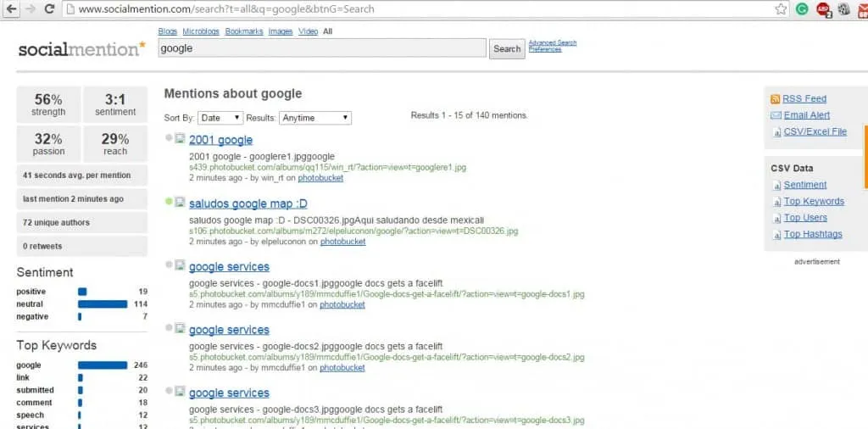Viewport: 868px width, 429px height.
Task: Download the CSV/Excel File link
Action: [815, 131]
